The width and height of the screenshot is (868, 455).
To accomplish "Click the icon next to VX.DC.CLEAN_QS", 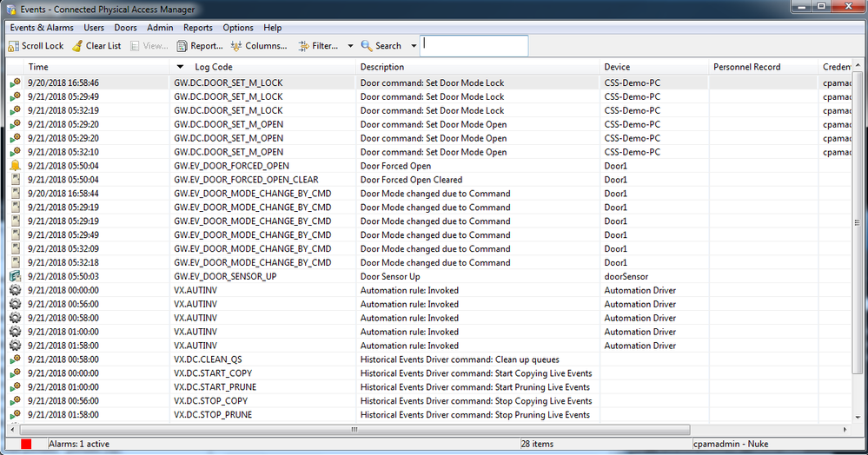I will tap(15, 359).
